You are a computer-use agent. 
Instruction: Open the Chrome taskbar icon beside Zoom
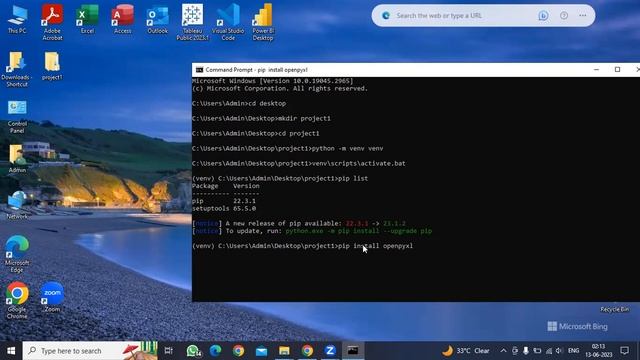pos(307,351)
